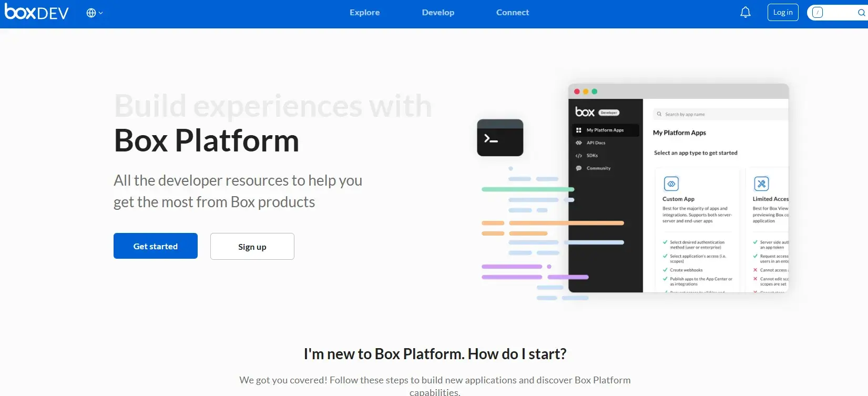Click the Log in button

pyautogui.click(x=783, y=13)
